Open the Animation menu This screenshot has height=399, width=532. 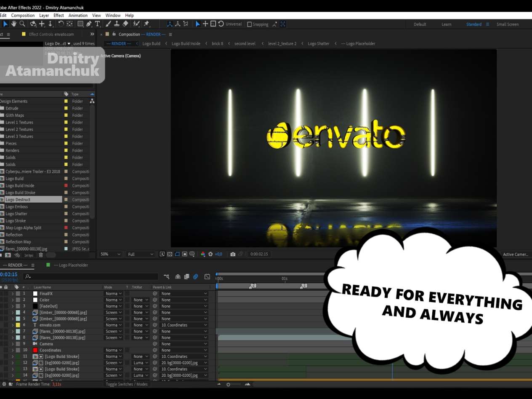click(x=78, y=15)
